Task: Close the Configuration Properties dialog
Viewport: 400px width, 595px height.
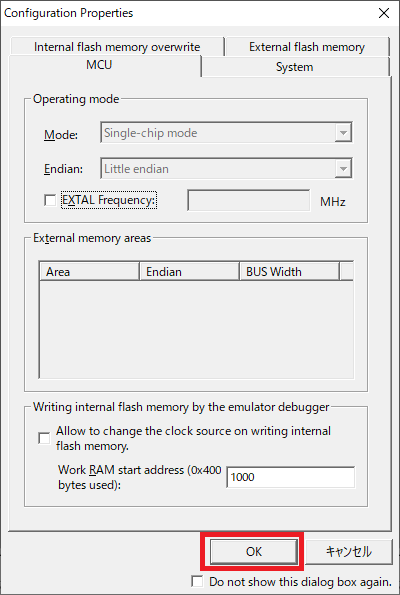Action: 384,13
